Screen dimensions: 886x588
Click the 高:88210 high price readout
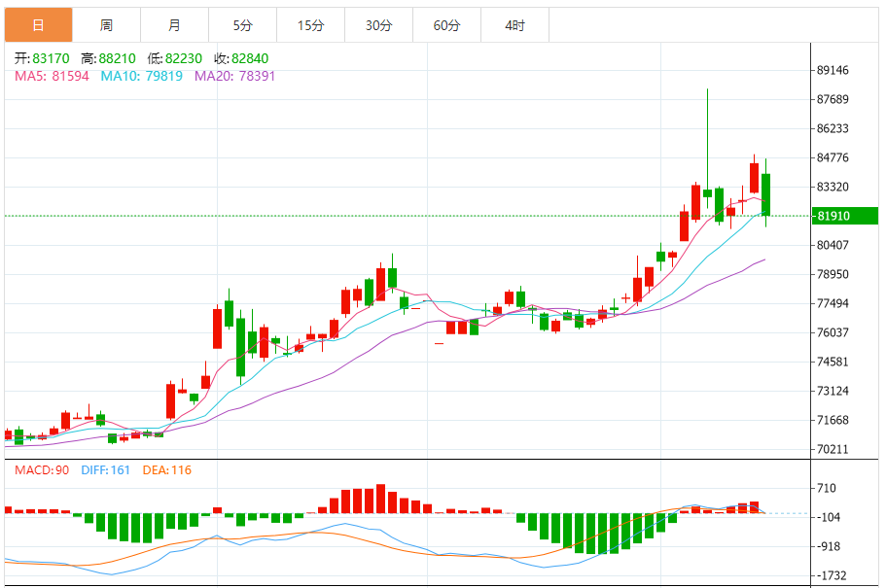coord(108,58)
